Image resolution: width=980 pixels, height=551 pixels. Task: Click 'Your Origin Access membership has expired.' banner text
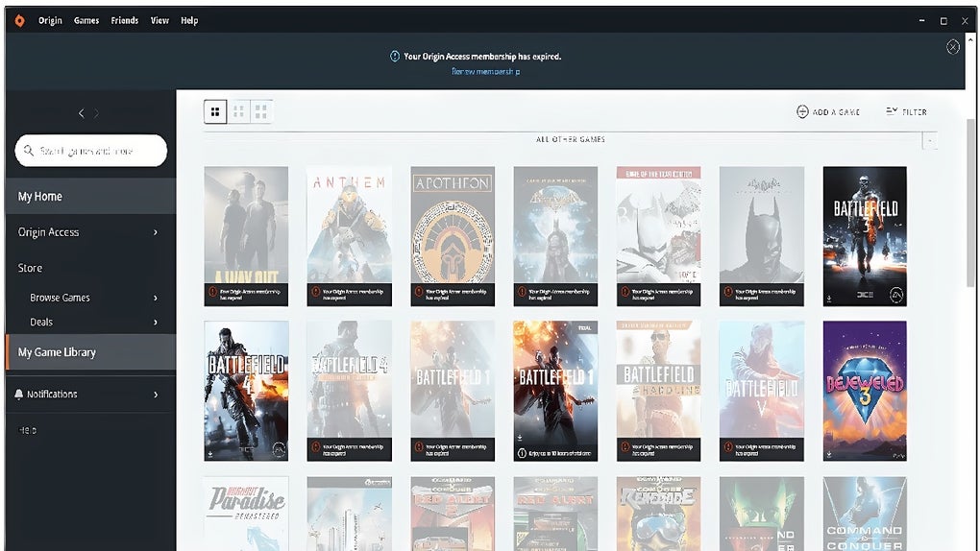coord(482,57)
